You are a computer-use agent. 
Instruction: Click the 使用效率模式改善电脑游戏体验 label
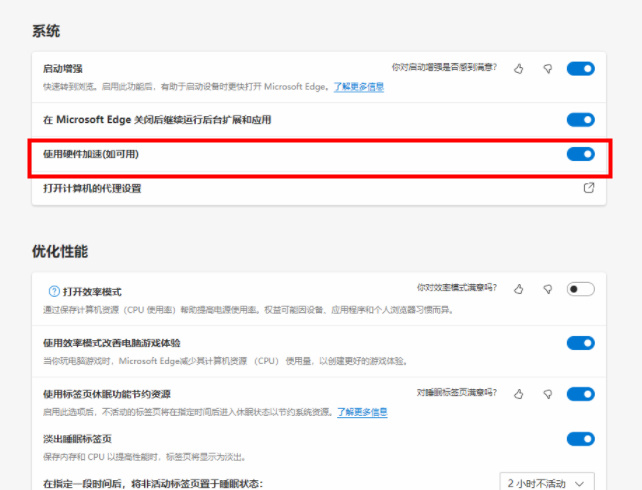click(x=112, y=343)
